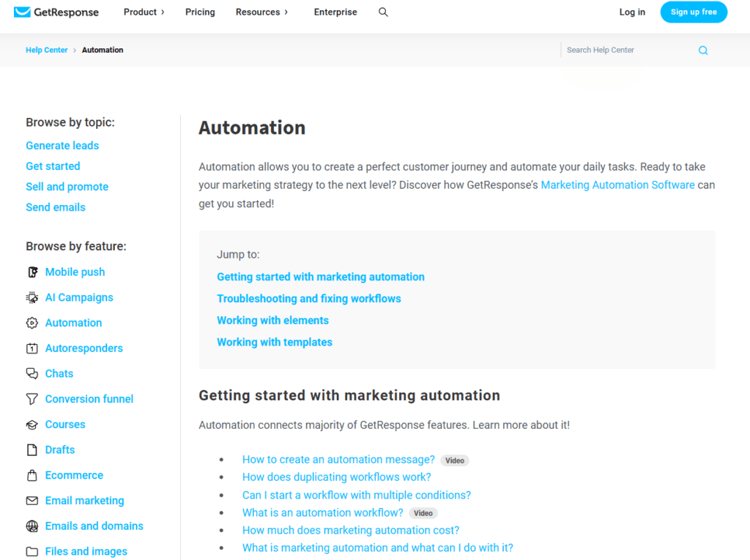Screen dimensions: 750x560
Task: Click the Mobile push phone icon
Action: tap(32, 272)
